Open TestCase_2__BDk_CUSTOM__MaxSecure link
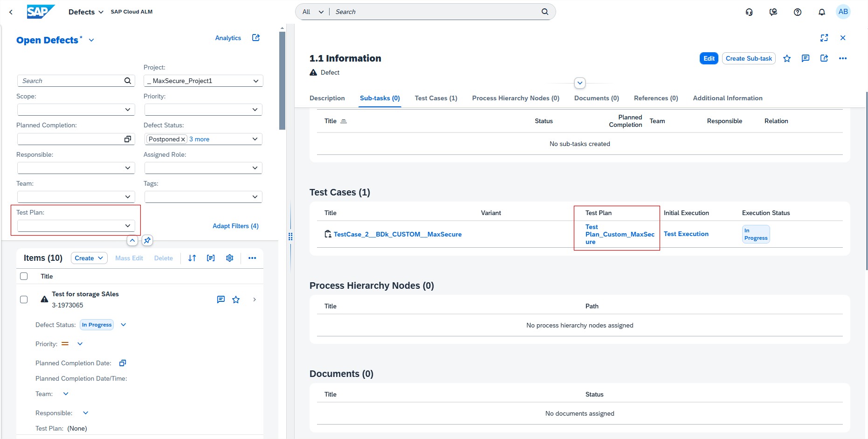This screenshot has height=439, width=868. (397, 234)
